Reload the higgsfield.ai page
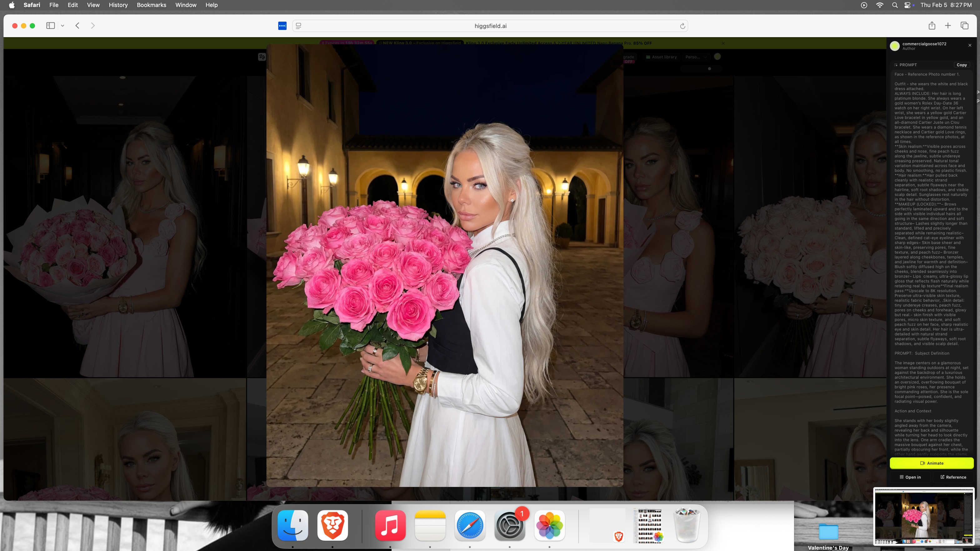Image resolution: width=980 pixels, height=551 pixels. coord(682,26)
